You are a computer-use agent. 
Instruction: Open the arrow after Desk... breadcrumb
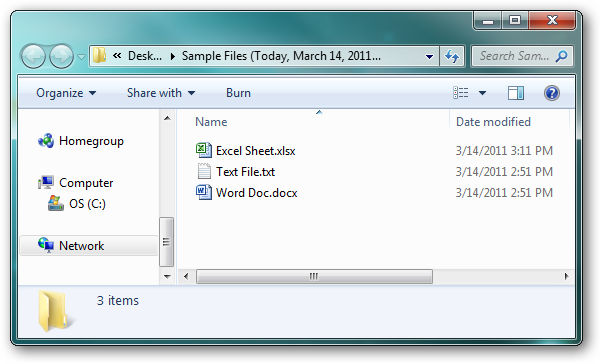coord(172,57)
